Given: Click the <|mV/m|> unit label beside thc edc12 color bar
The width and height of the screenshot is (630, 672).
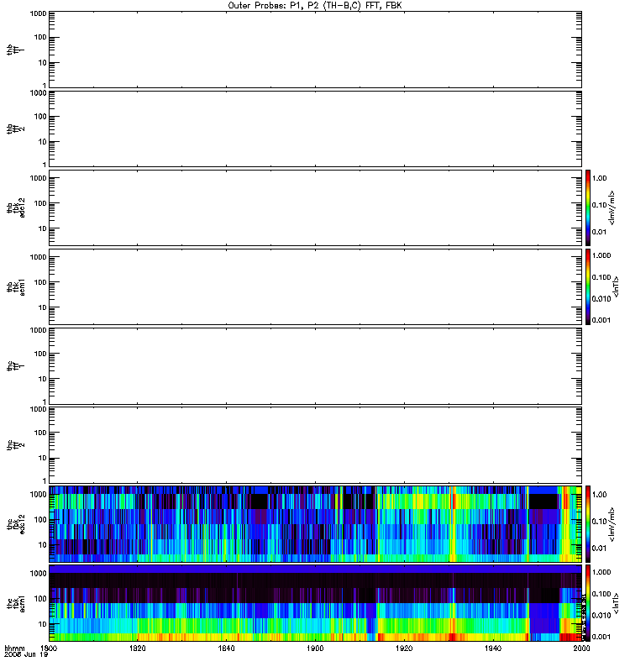Looking at the screenshot, I should point(612,523).
